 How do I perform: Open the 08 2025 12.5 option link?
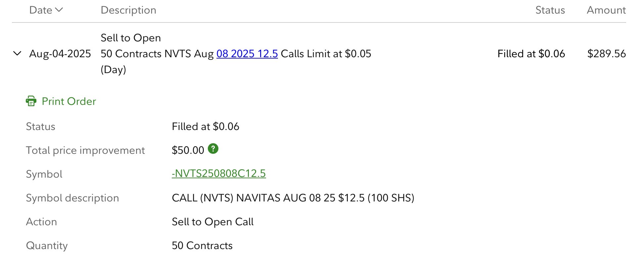tap(247, 54)
